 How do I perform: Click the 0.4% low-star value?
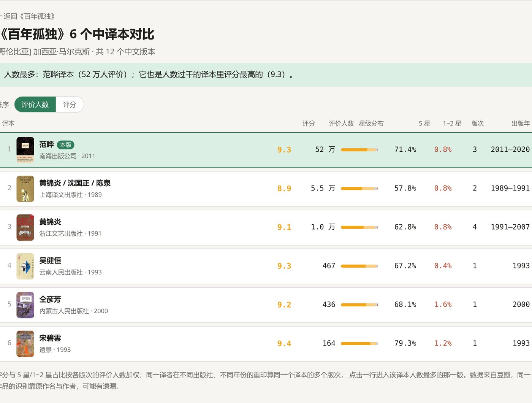[x=443, y=266]
